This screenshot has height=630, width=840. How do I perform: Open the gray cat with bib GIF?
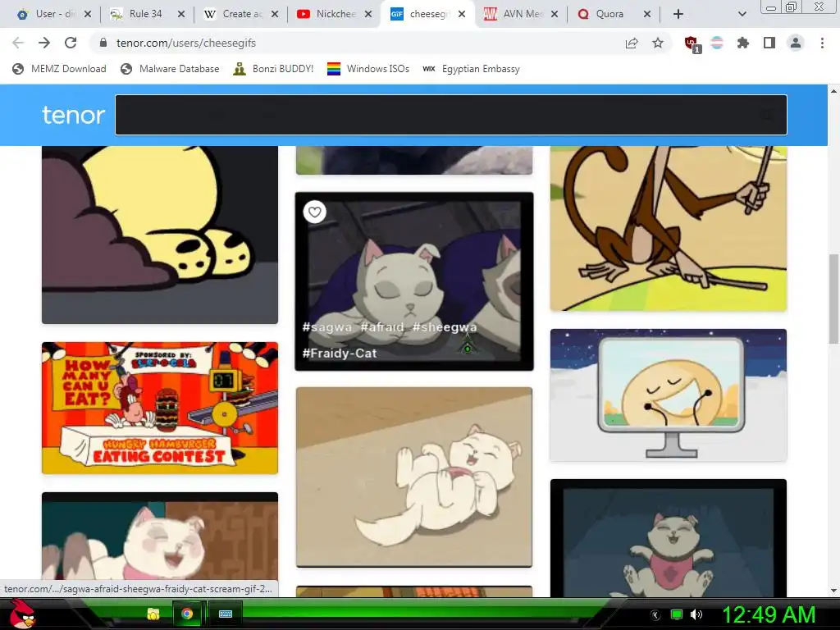click(668, 538)
